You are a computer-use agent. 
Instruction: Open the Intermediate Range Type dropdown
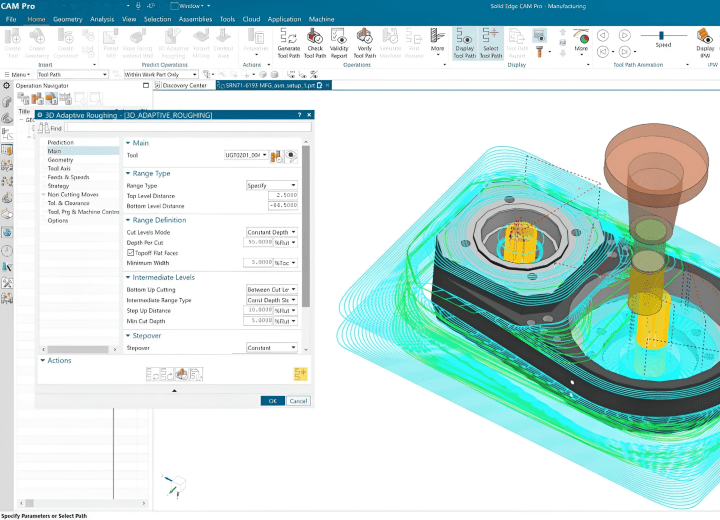point(271,300)
